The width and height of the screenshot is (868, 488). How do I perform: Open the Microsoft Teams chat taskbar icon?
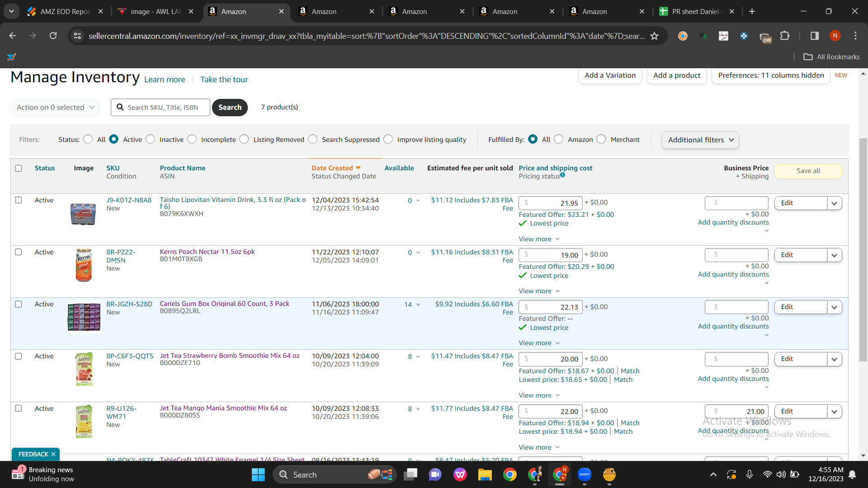coord(435,474)
